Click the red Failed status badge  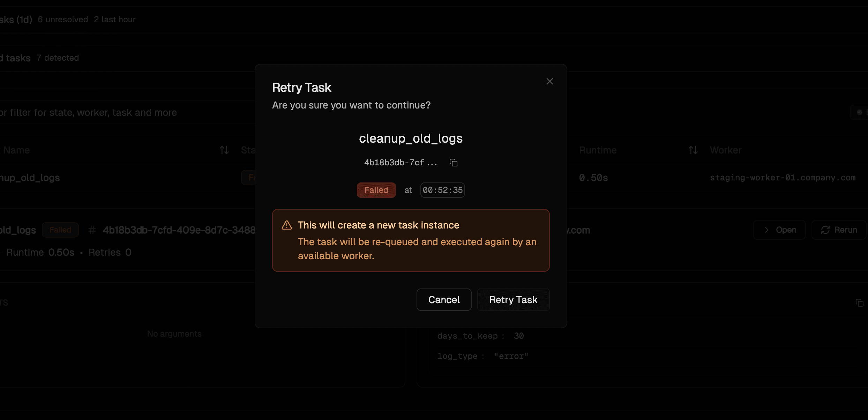tap(376, 190)
